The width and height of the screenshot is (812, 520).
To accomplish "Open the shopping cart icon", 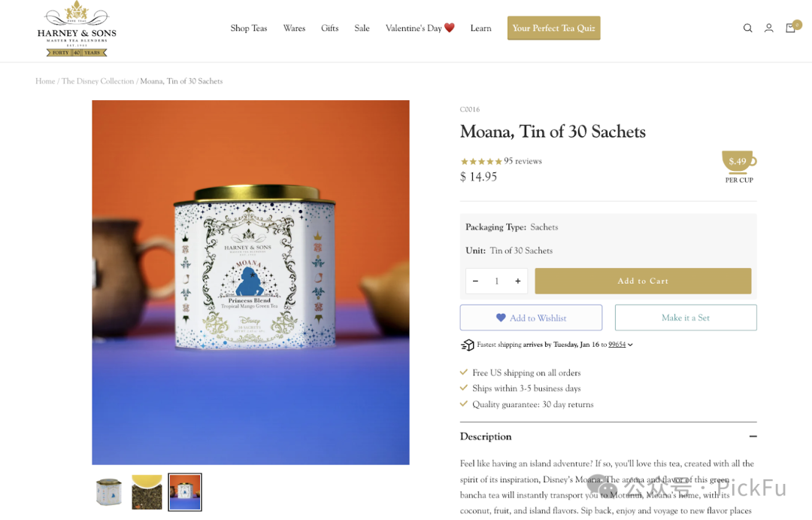I will (790, 29).
